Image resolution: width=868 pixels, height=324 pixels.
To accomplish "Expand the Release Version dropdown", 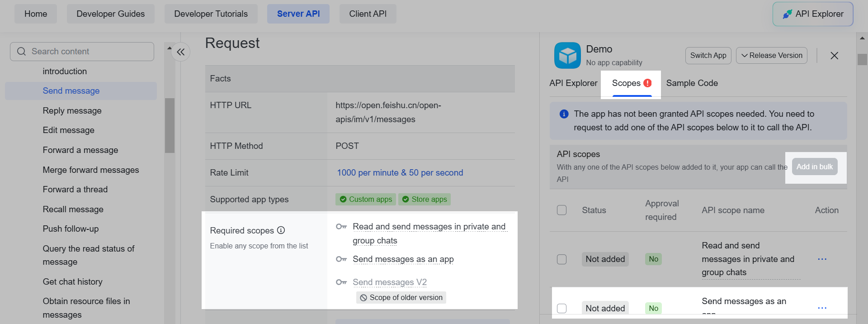I will (771, 56).
